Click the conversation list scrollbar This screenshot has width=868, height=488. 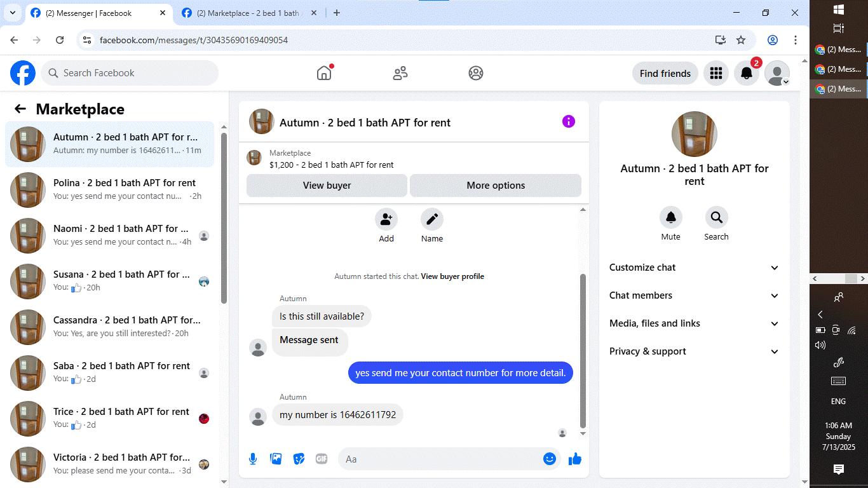point(224,218)
